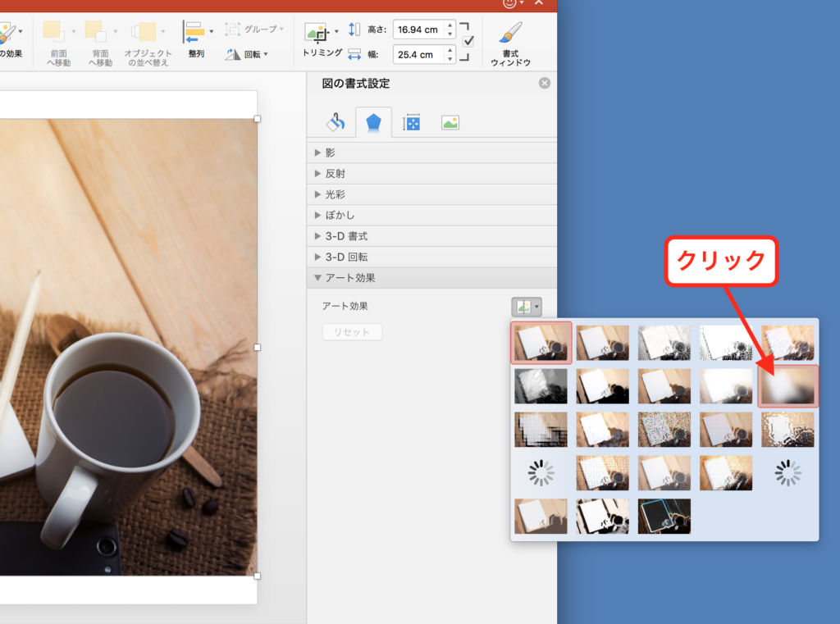The image size is (840, 624).
Task: Click the リセット button
Action: [352, 332]
